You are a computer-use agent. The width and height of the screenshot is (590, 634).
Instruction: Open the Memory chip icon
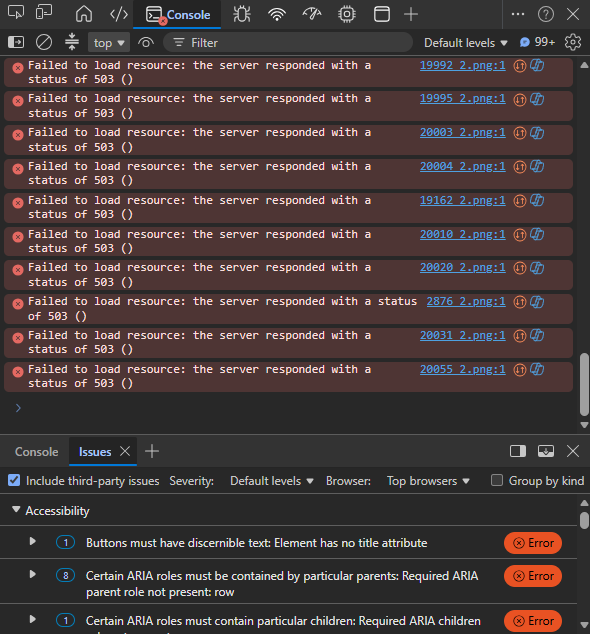click(x=347, y=15)
